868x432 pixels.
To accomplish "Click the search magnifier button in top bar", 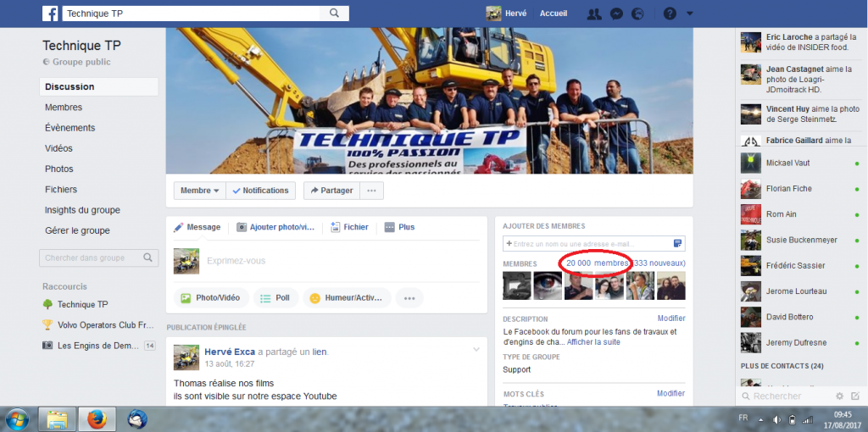I will pos(334,14).
